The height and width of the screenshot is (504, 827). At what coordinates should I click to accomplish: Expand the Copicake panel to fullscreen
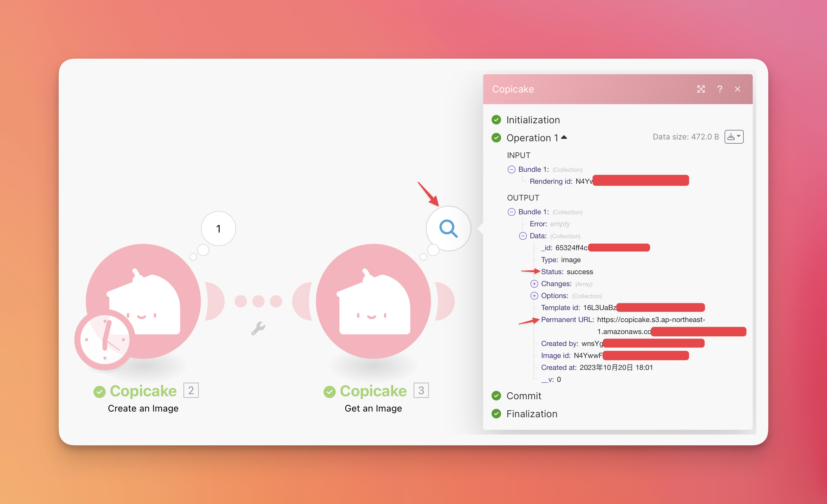701,89
